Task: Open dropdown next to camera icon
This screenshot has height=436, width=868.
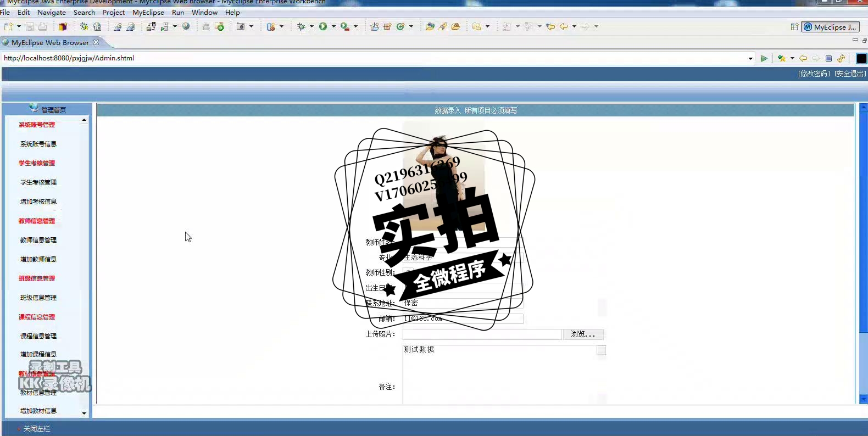Action: [252, 26]
